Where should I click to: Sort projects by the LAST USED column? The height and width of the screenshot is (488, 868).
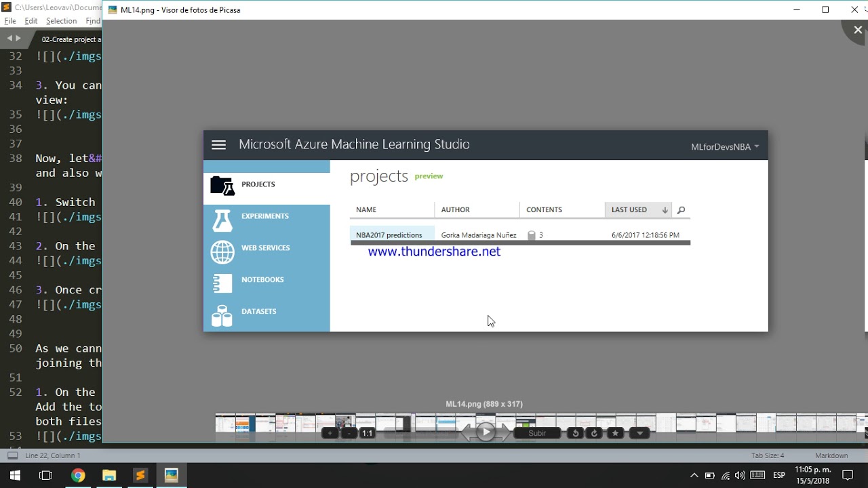coord(638,209)
